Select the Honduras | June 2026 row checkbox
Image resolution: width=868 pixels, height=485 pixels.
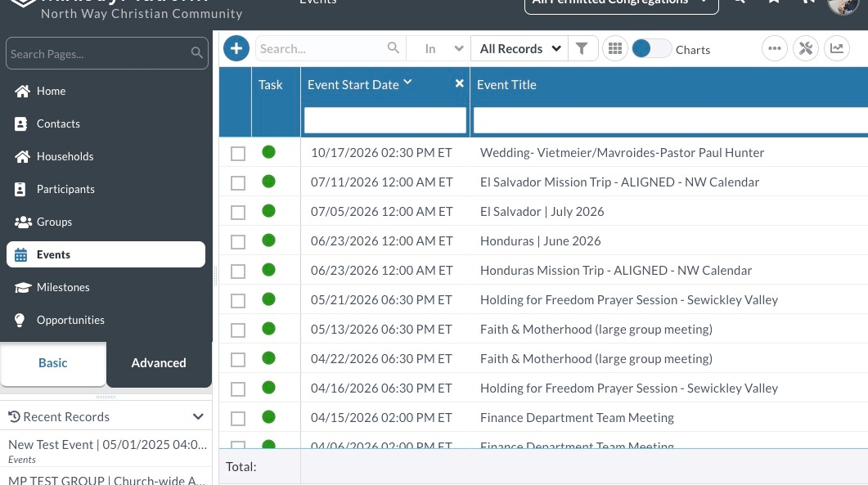[238, 241]
